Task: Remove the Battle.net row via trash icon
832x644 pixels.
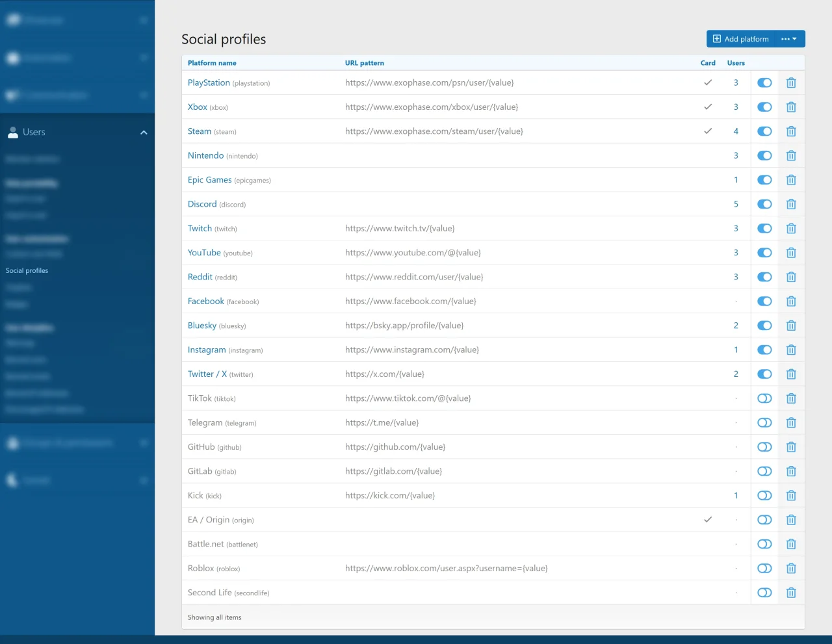Action: click(x=791, y=544)
